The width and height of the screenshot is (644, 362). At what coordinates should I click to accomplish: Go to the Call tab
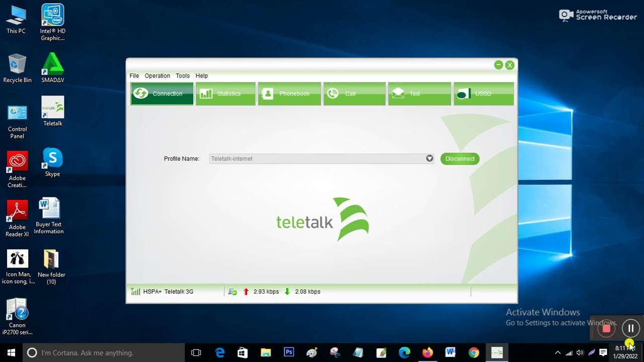click(x=354, y=94)
